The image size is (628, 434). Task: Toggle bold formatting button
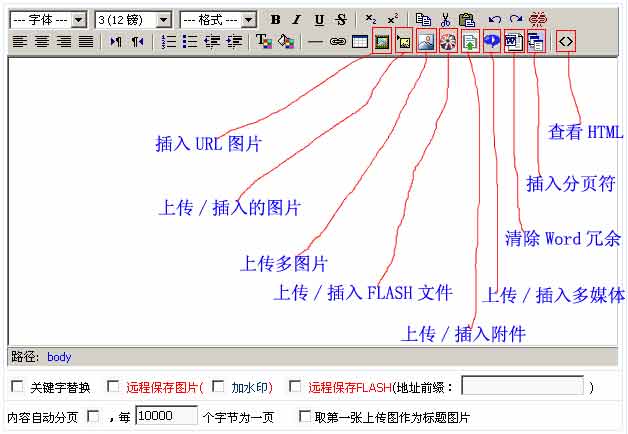(275, 19)
